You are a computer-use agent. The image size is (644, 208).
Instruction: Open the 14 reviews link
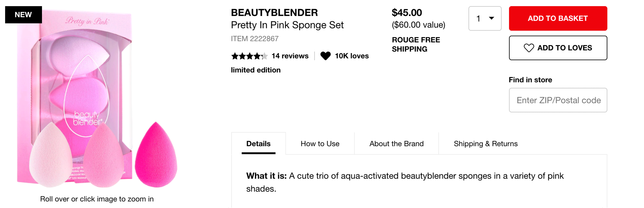coord(290,56)
